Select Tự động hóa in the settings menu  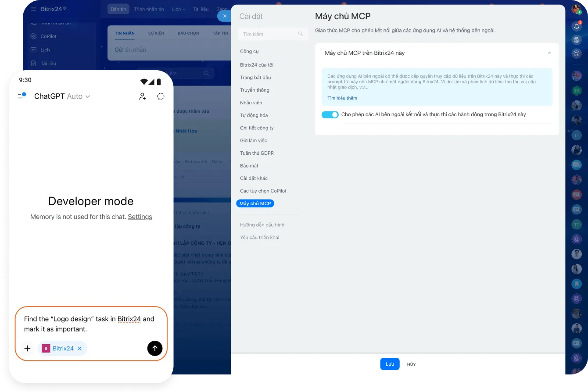click(x=254, y=115)
